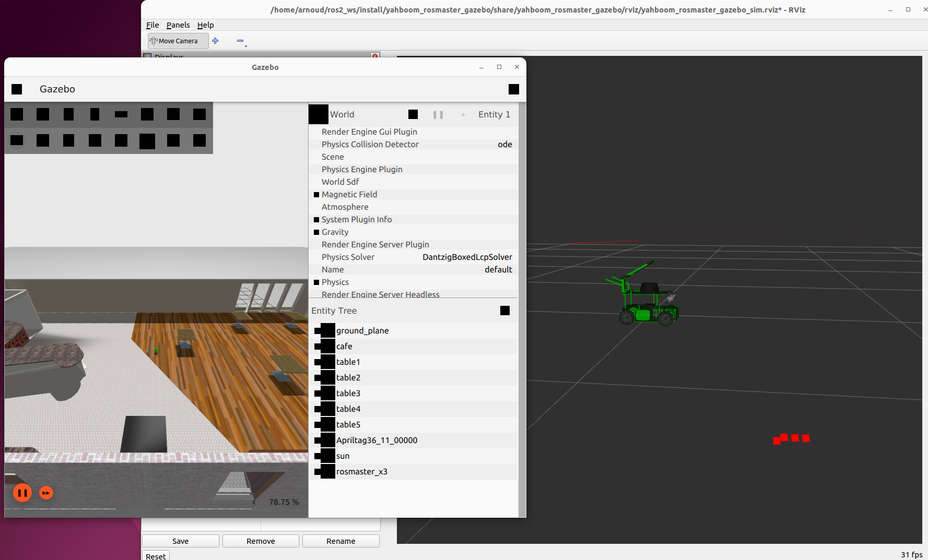Open the RViz File menu
Viewport: 928px width, 560px height.
click(x=152, y=25)
